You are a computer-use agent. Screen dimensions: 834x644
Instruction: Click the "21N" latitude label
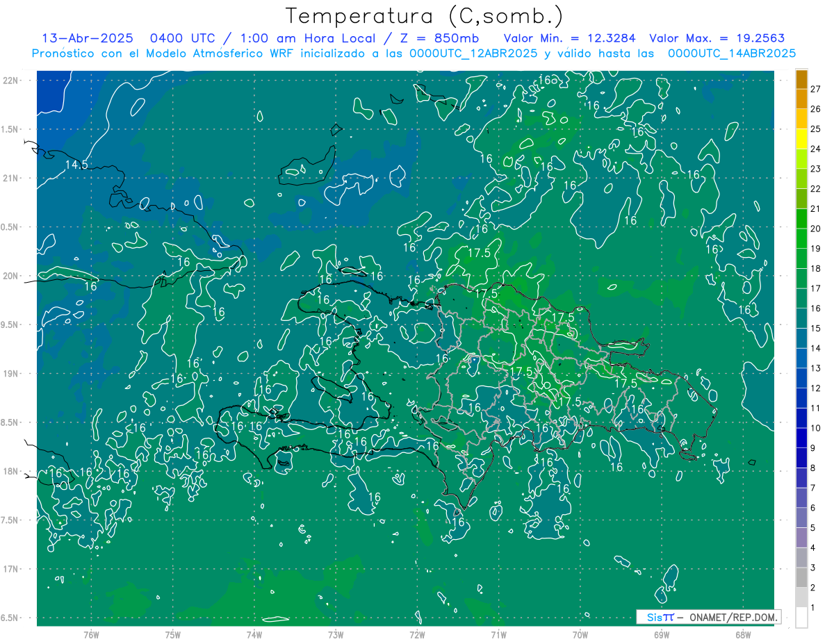[10, 178]
